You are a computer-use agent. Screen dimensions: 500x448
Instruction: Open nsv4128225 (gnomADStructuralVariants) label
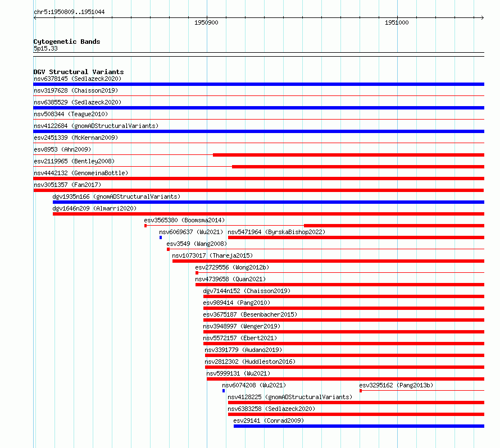290,397
